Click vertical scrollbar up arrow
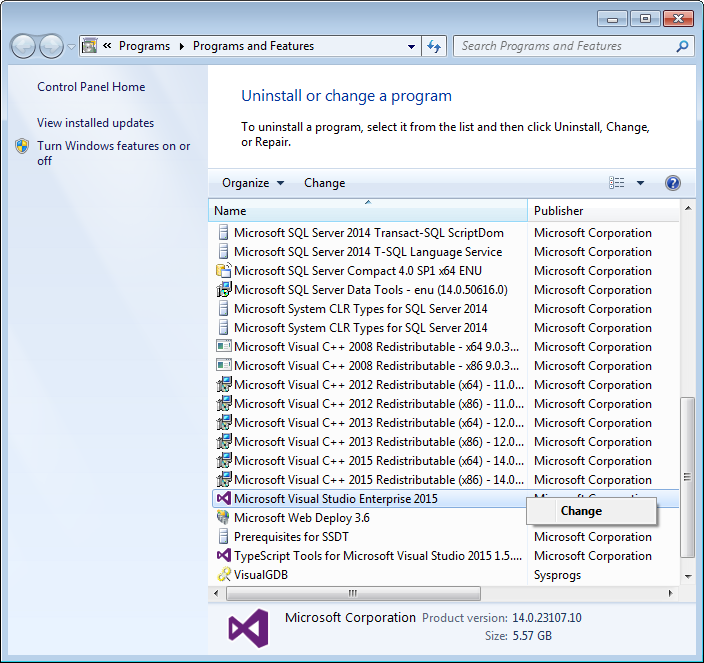The width and height of the screenshot is (704, 663). tap(687, 208)
